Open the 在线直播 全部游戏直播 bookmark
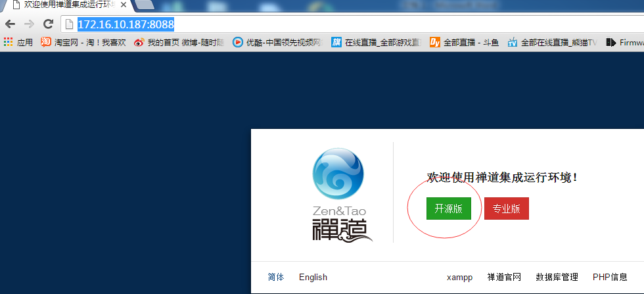The width and height of the screenshot is (644, 294). click(376, 42)
